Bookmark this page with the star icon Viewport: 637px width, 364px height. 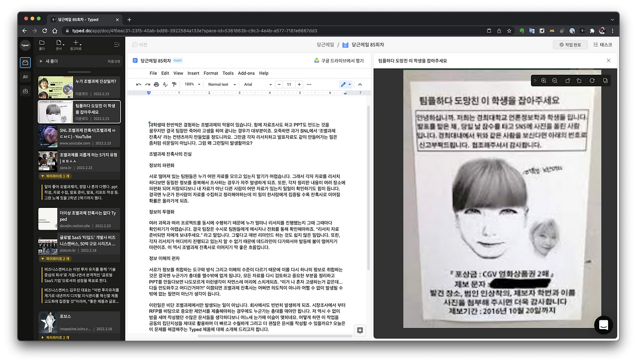click(x=509, y=31)
